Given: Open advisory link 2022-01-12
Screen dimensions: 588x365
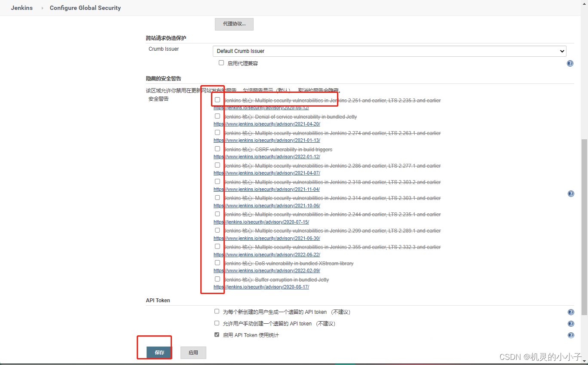Looking at the screenshot, I should point(267,157).
